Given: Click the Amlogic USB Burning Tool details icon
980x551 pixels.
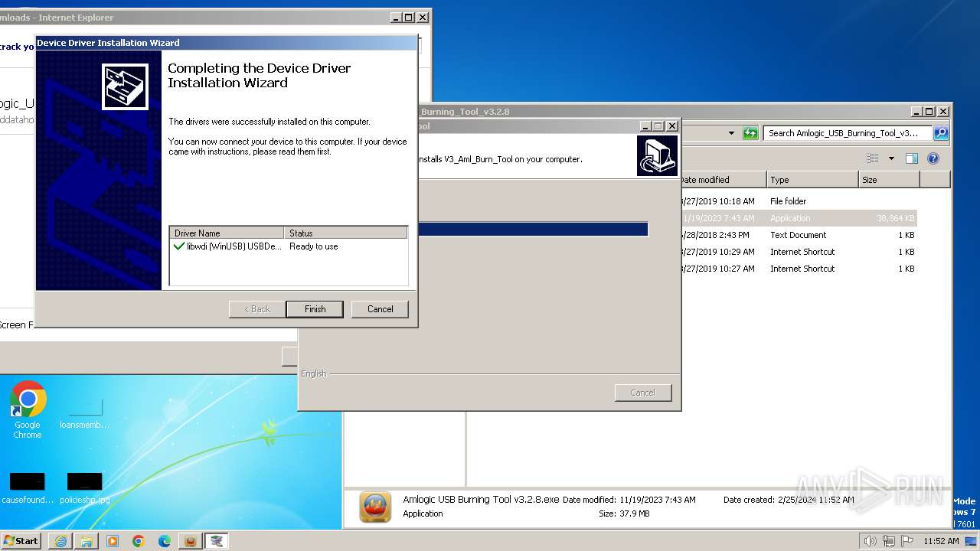Looking at the screenshot, I should pyautogui.click(x=375, y=507).
